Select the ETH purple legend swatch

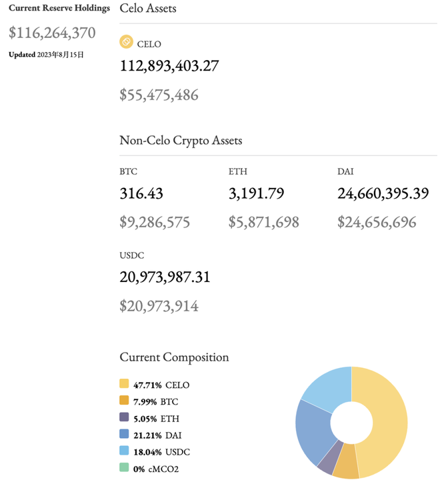click(124, 417)
